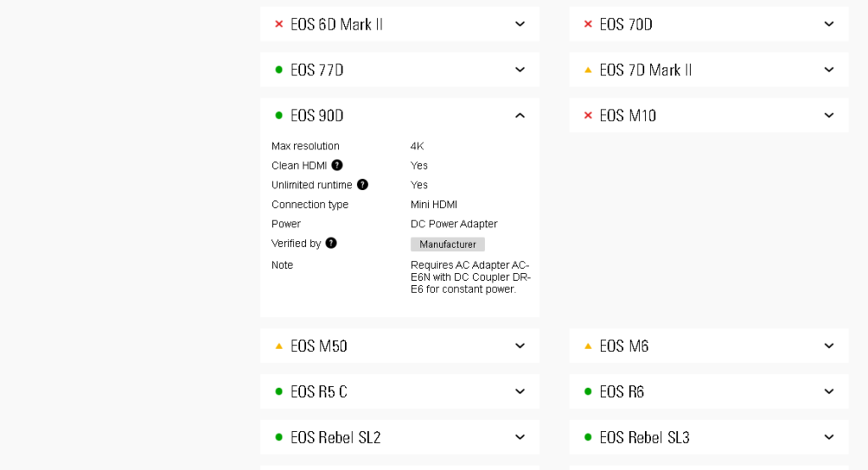The width and height of the screenshot is (868, 470).
Task: Expand the EOS R5 C chevron
Action: (520, 391)
